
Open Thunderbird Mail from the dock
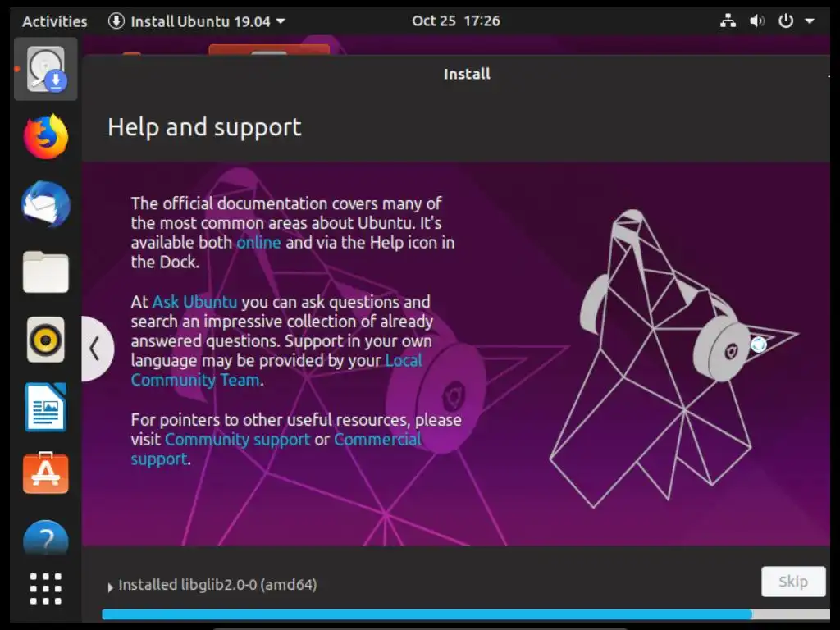click(46, 204)
